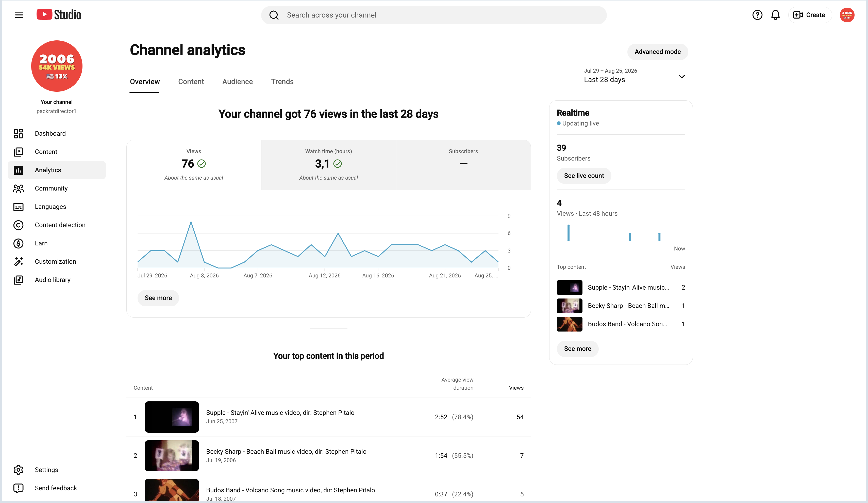Click the Earn dollar icon
Image resolution: width=868 pixels, height=503 pixels.
pyautogui.click(x=18, y=243)
